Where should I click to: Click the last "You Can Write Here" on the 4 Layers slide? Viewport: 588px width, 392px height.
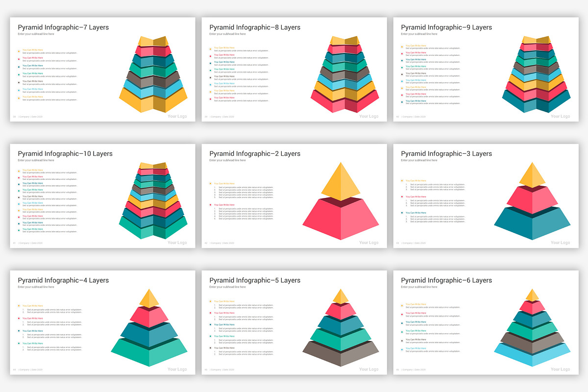click(x=33, y=343)
